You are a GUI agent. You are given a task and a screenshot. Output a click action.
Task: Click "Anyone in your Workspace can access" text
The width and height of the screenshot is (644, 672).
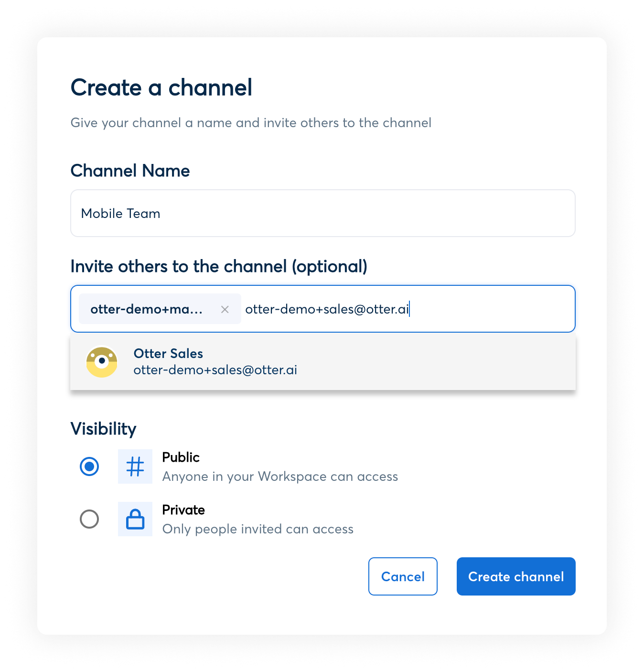pyautogui.click(x=280, y=477)
